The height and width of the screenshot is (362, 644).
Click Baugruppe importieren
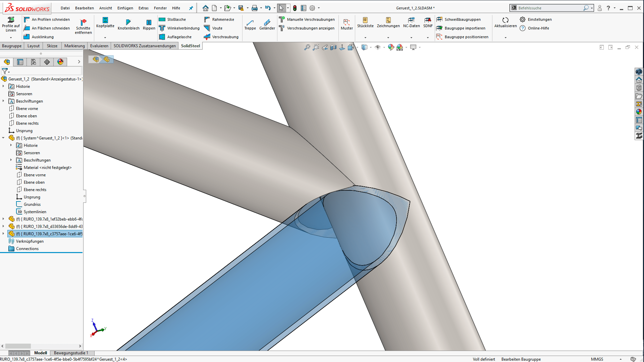point(461,28)
